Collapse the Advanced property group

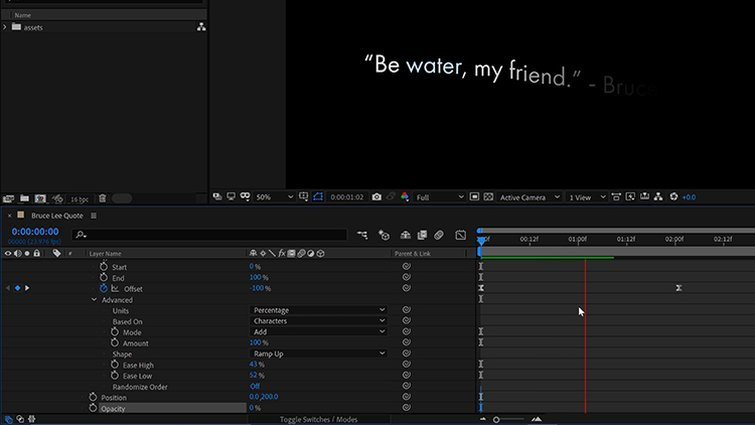94,299
